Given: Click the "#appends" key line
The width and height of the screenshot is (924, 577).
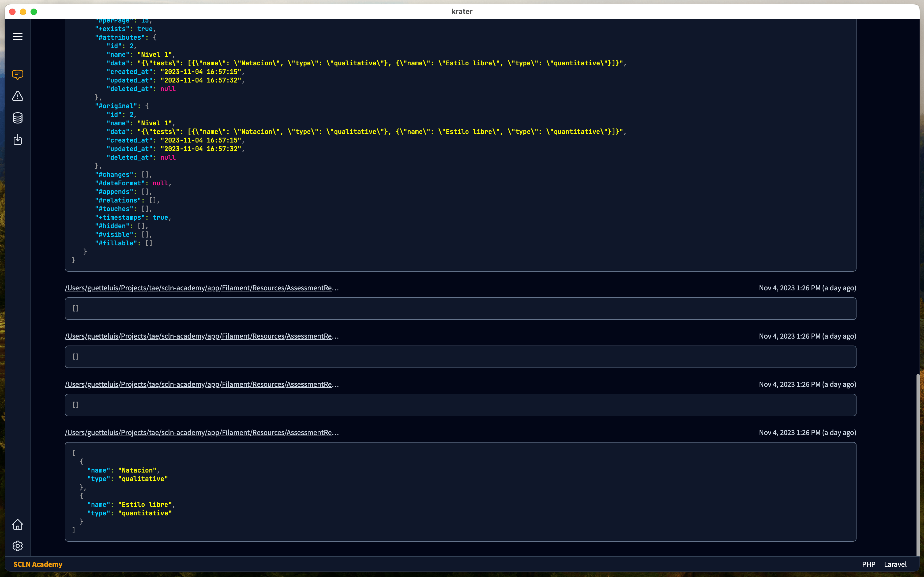Looking at the screenshot, I should [123, 192].
